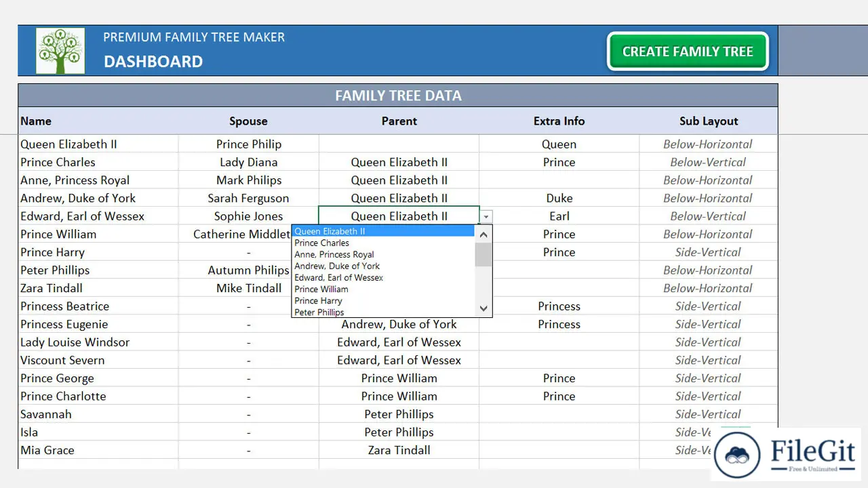
Task: Select Prince George's parent cell Prince William
Action: coord(399,378)
